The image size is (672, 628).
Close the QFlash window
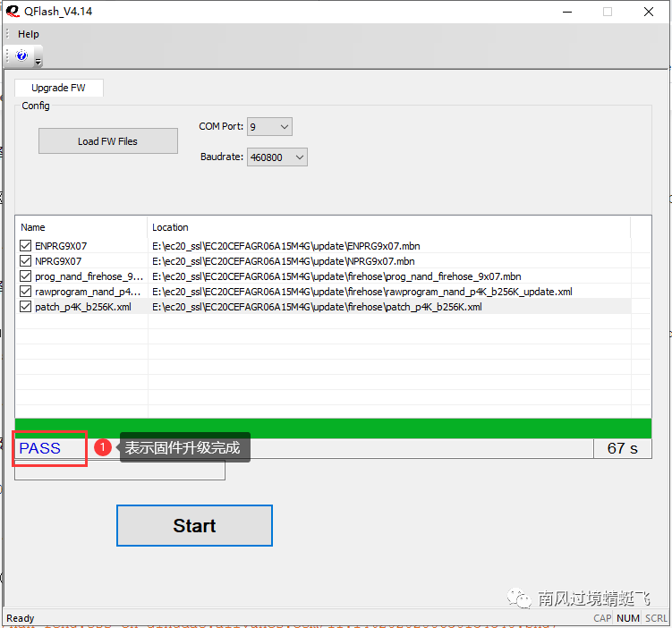click(649, 12)
